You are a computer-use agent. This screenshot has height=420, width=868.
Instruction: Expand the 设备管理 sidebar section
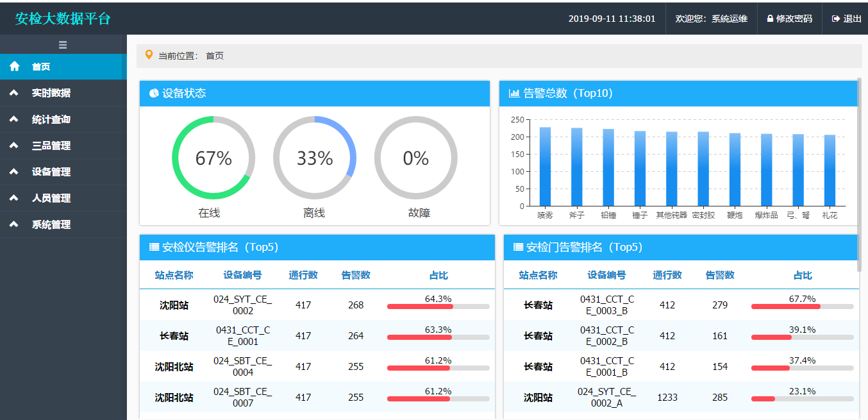[51, 172]
